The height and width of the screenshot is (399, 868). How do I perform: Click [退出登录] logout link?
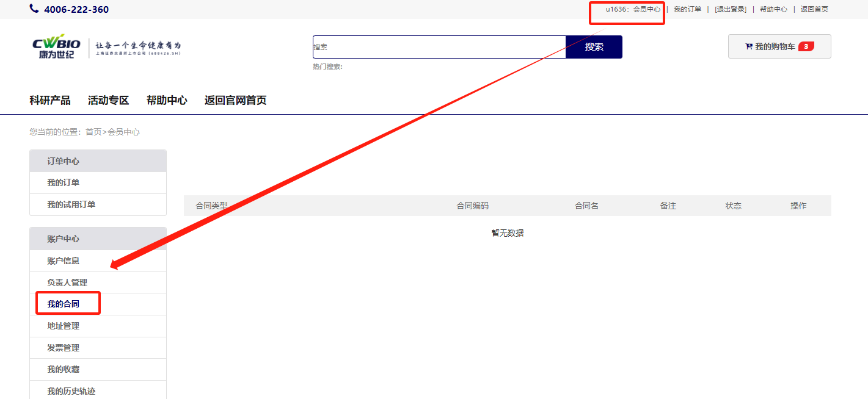731,9
